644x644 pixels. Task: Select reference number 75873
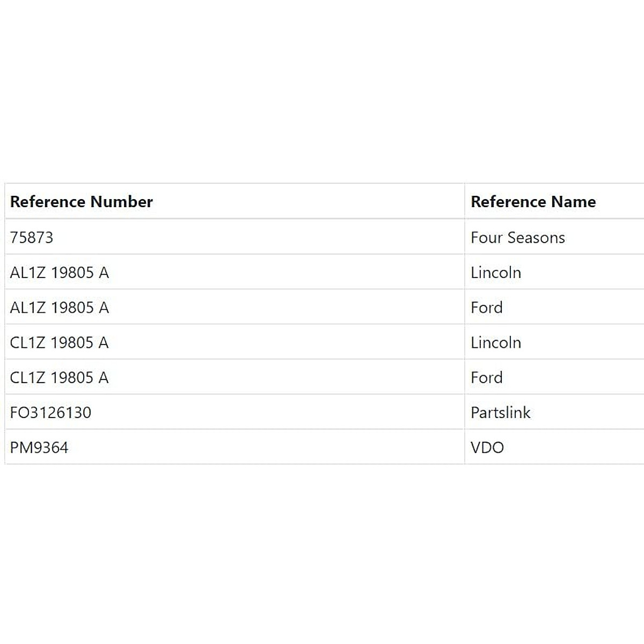click(x=32, y=238)
